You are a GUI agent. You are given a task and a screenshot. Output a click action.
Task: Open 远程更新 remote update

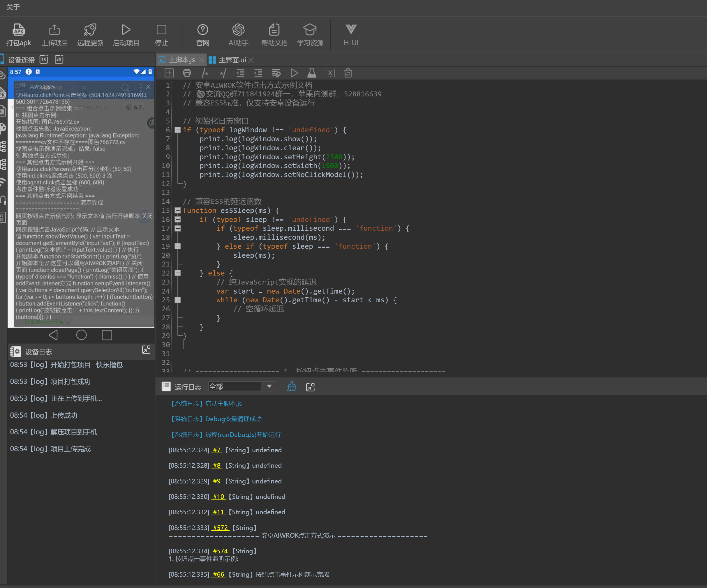click(x=90, y=30)
